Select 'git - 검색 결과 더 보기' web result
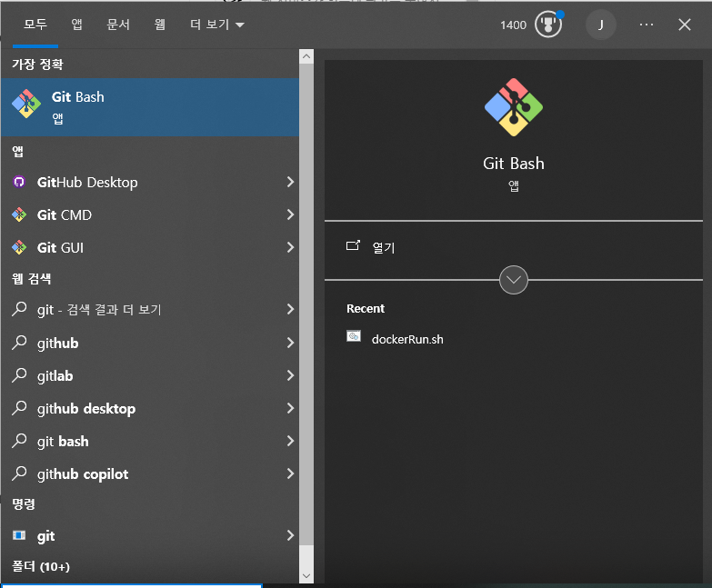 150,309
